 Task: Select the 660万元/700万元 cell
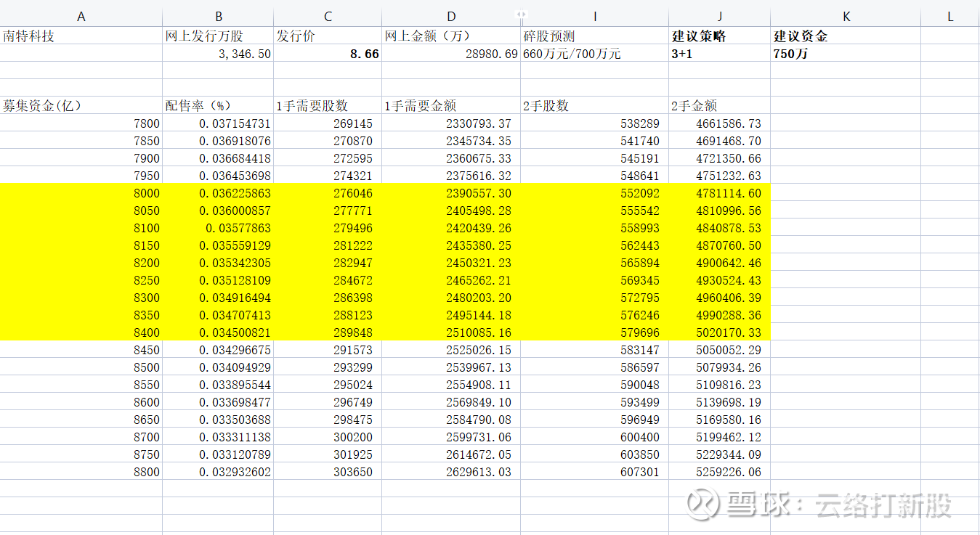(x=595, y=53)
